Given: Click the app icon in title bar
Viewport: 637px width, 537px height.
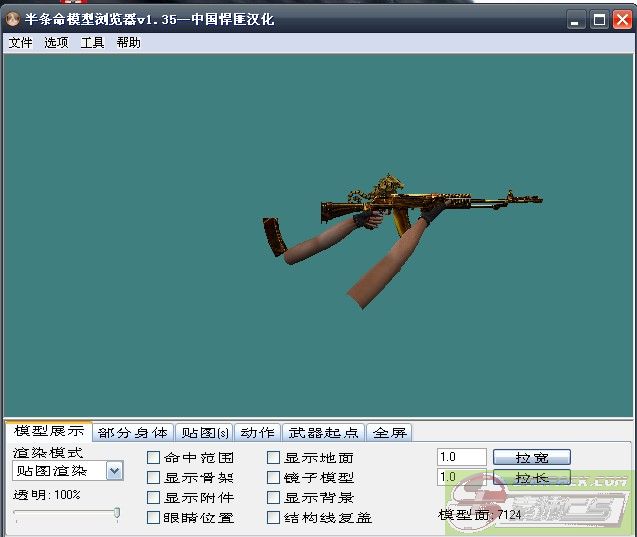Looking at the screenshot, I should click(13, 19).
